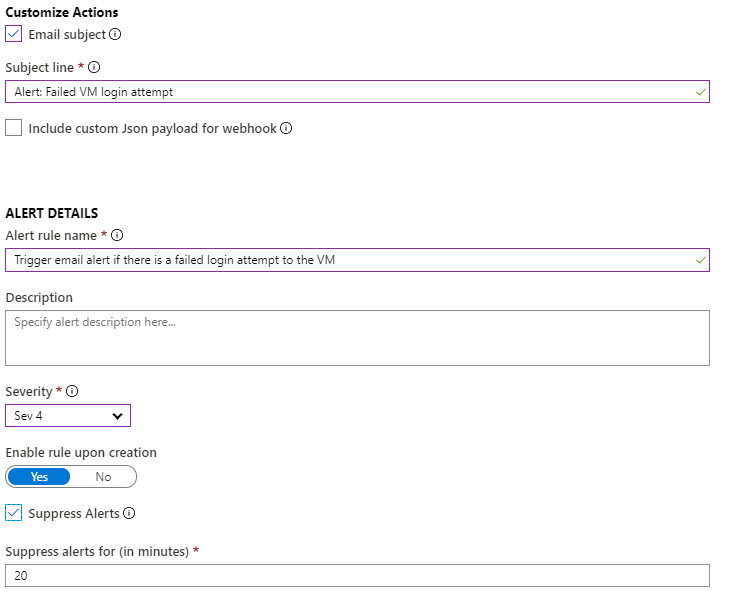Click the Email subject checkbox label text
Screen dimensions: 747x594
click(x=66, y=34)
